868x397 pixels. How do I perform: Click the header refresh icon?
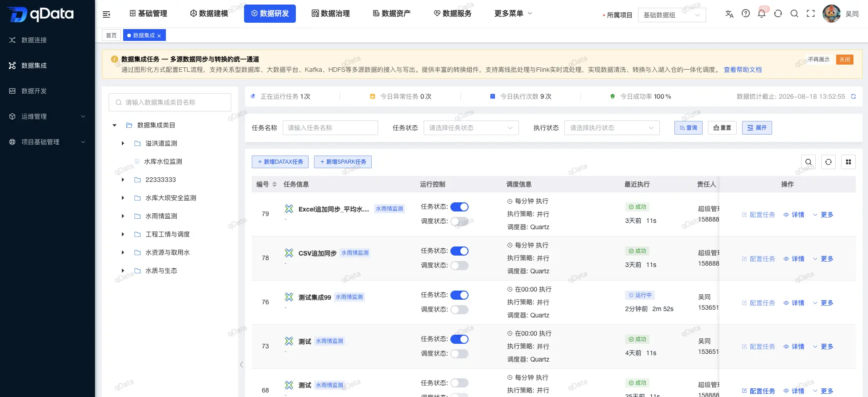pyautogui.click(x=778, y=14)
